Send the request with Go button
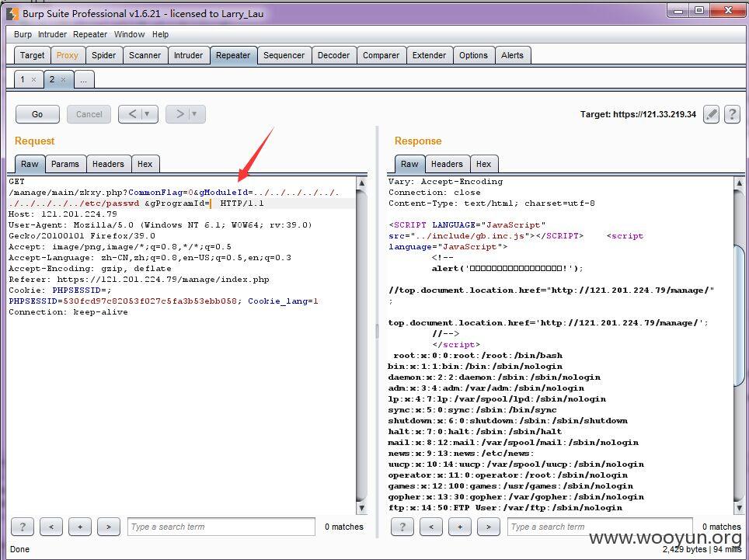This screenshot has width=749, height=560. tap(37, 114)
